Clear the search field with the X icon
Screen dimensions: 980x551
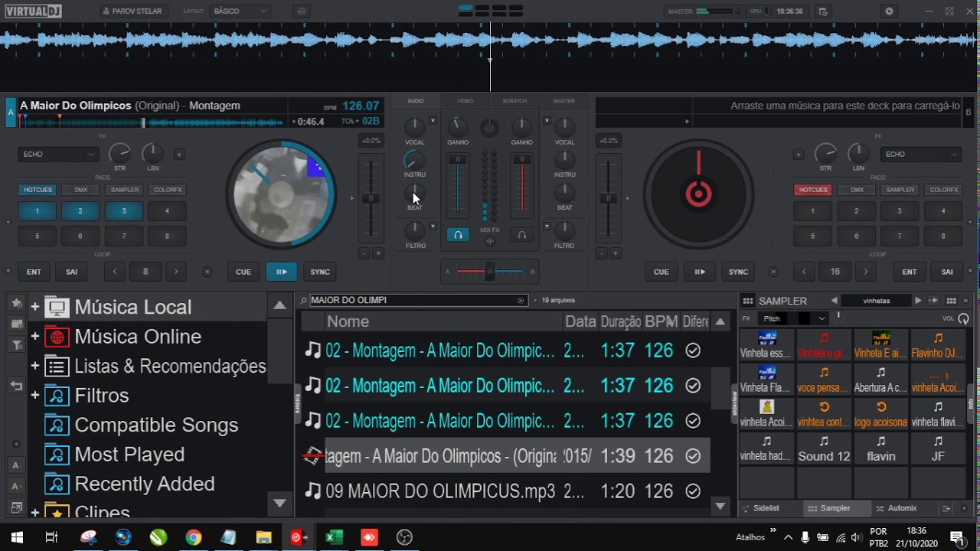(521, 301)
